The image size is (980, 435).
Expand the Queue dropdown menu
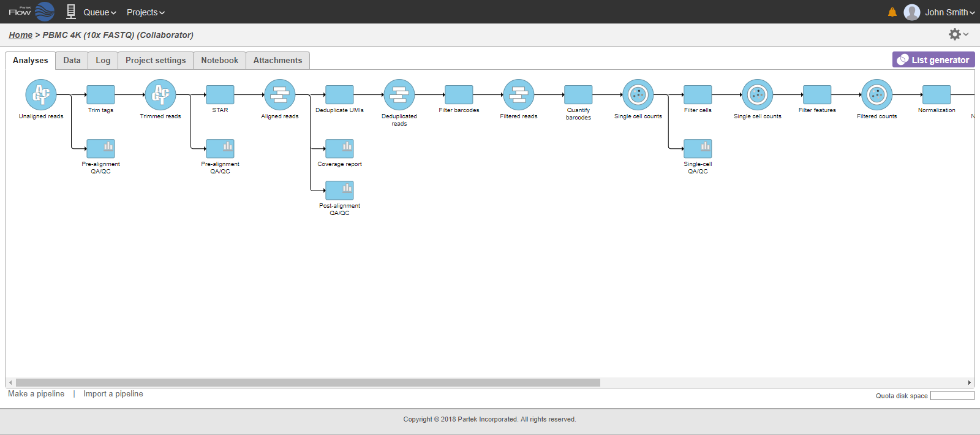point(99,12)
